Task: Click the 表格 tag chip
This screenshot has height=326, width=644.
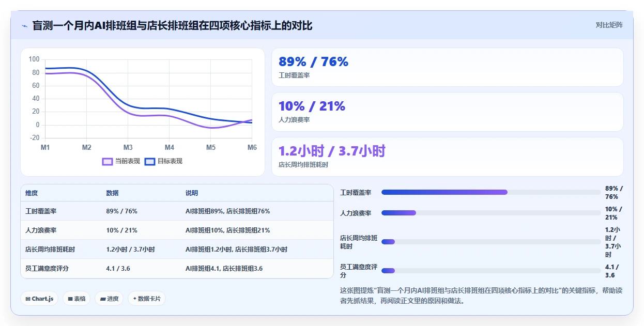Action: pos(76,299)
